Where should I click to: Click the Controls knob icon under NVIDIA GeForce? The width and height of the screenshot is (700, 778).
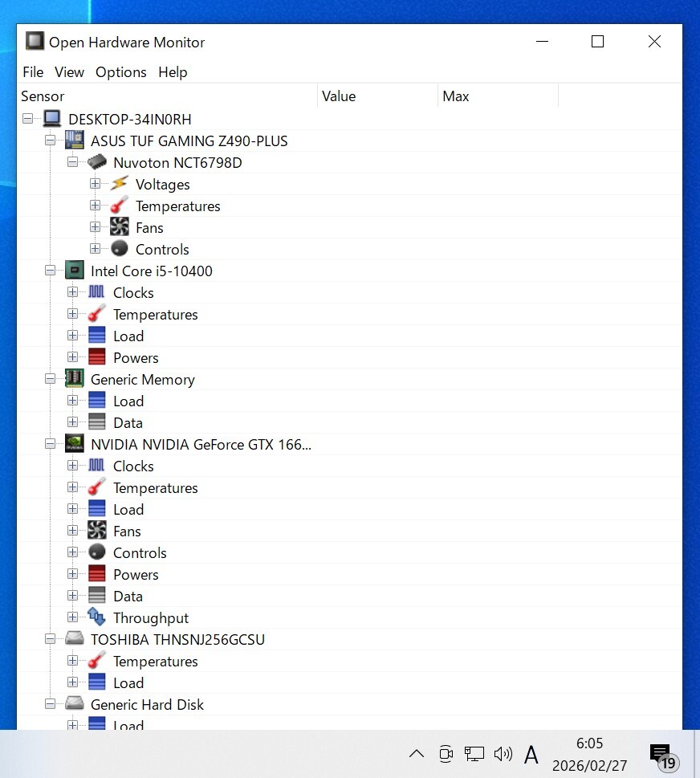tap(97, 552)
